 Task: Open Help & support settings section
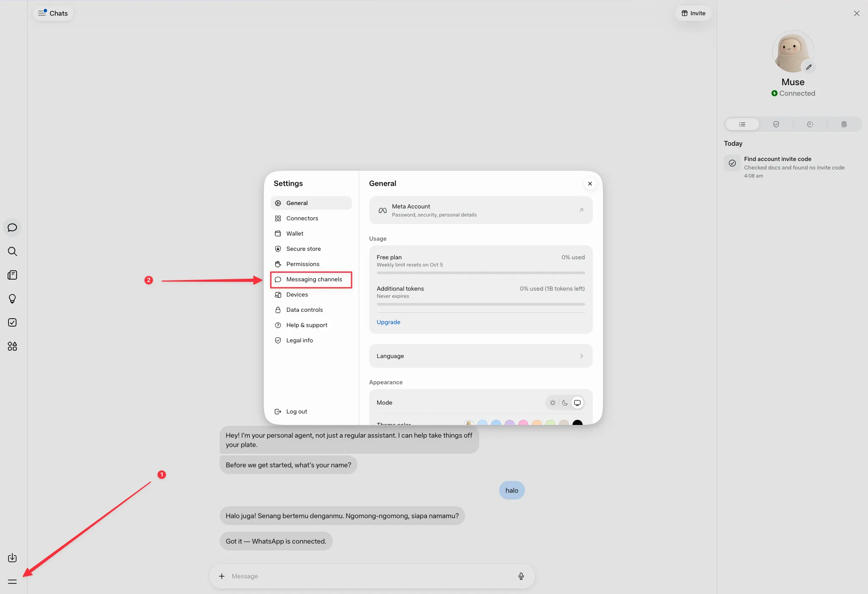311,325
